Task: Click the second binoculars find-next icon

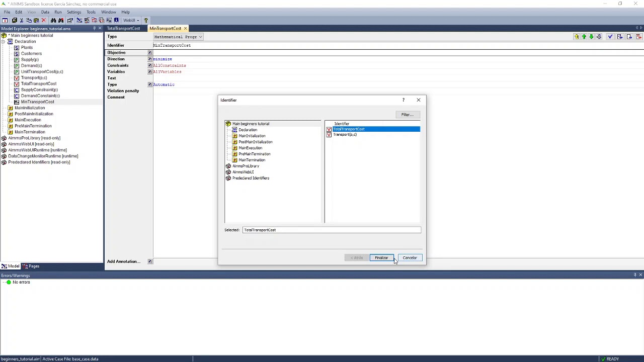Action: pos(61,21)
